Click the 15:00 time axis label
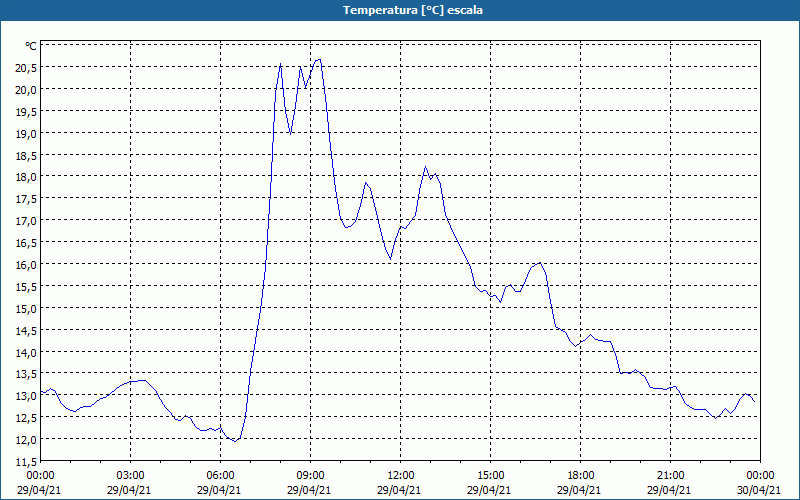This screenshot has height=500, width=800. pyautogui.click(x=490, y=476)
